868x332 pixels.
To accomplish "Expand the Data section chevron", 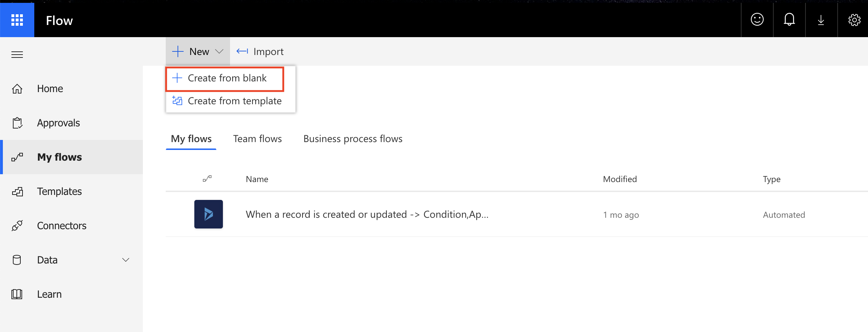I will point(126,260).
